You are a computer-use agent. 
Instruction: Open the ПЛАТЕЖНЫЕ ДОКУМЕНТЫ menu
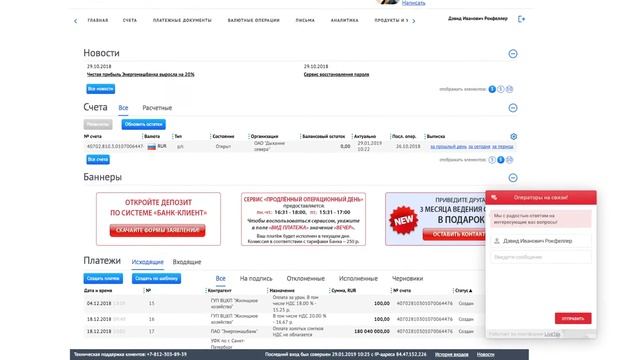(182, 20)
